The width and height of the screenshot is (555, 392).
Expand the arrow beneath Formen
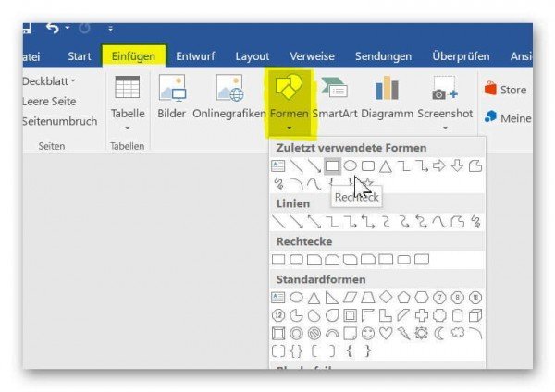point(290,128)
